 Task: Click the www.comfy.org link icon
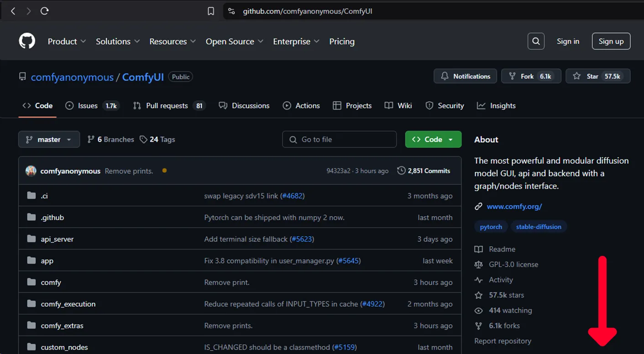(x=478, y=206)
